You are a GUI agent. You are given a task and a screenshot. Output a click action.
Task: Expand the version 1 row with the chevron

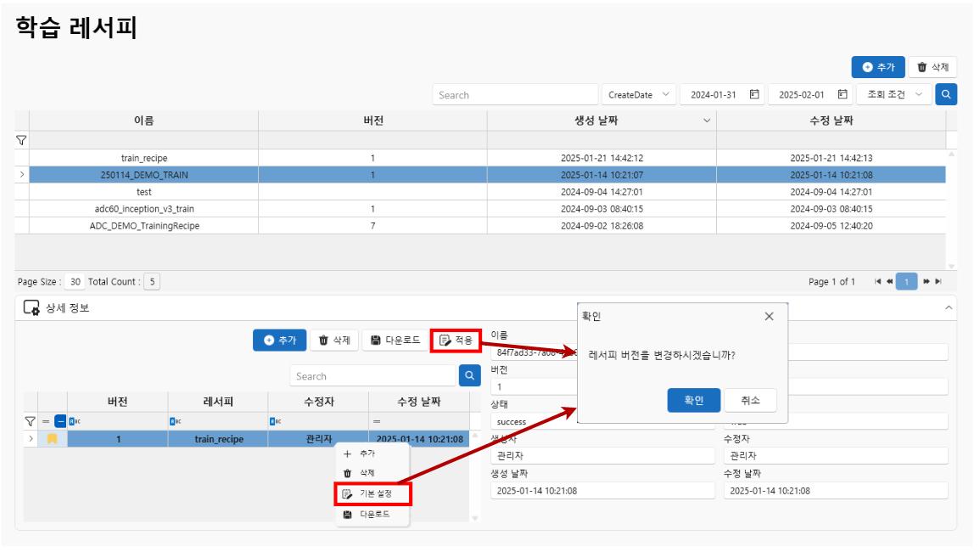coord(31,439)
